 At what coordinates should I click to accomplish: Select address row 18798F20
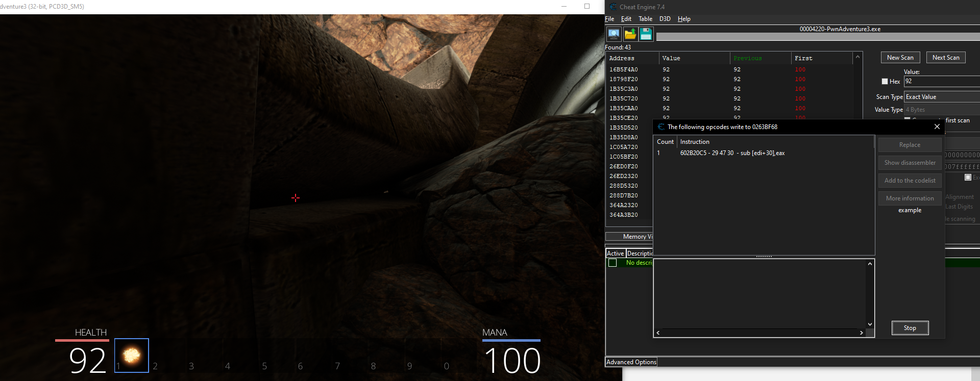[729, 79]
